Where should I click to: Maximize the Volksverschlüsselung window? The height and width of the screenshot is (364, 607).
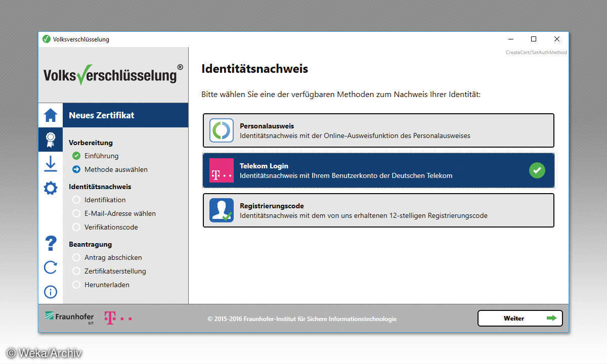tap(533, 39)
